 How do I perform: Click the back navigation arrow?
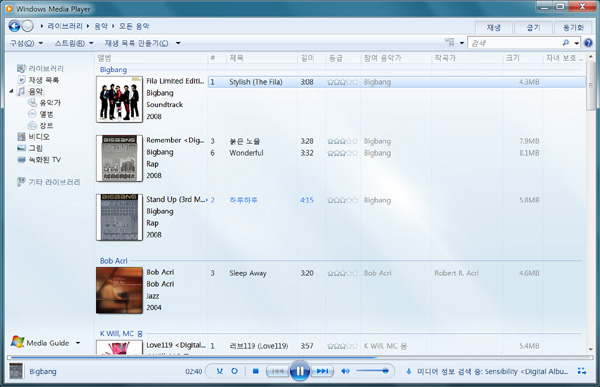click(x=15, y=26)
